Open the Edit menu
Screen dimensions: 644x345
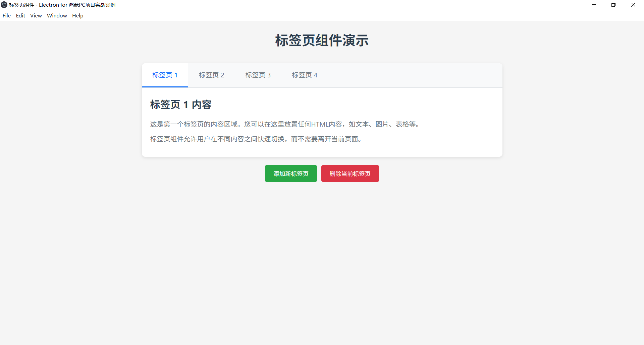[20, 15]
